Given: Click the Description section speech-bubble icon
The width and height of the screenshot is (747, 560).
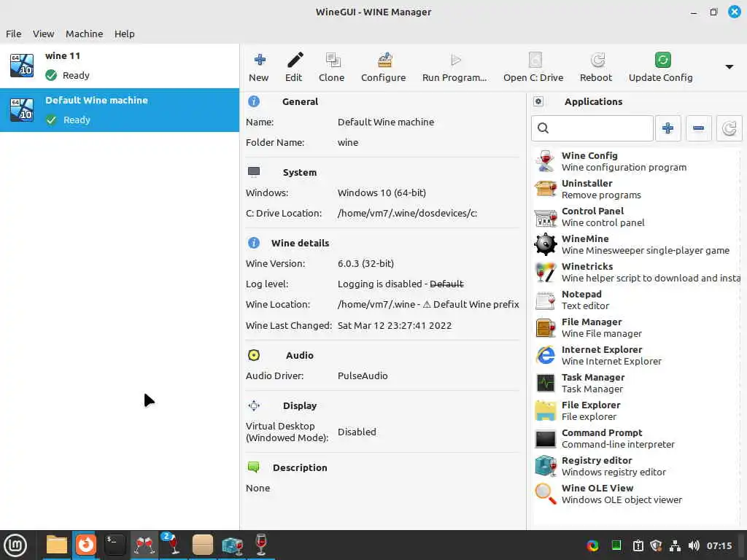Looking at the screenshot, I should pos(254,467).
